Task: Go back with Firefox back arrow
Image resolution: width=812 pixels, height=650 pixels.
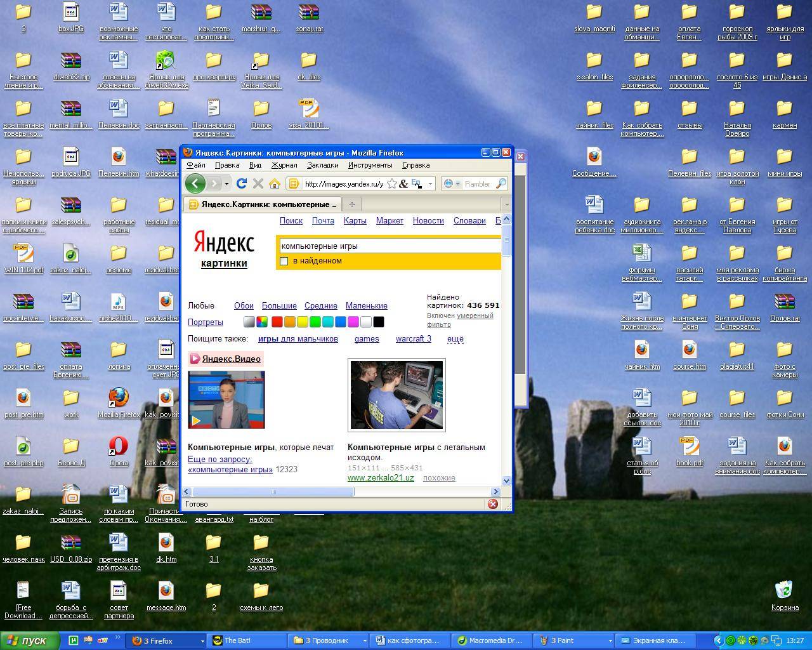Action: click(x=195, y=183)
